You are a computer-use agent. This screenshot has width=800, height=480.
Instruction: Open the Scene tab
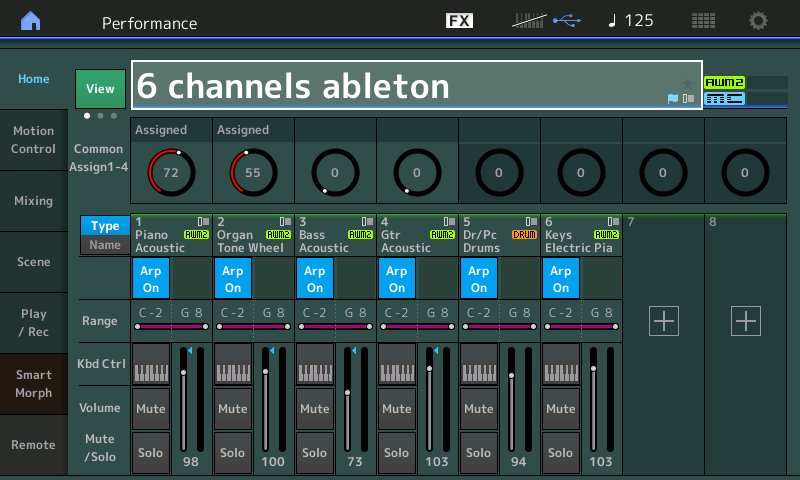tap(34, 262)
